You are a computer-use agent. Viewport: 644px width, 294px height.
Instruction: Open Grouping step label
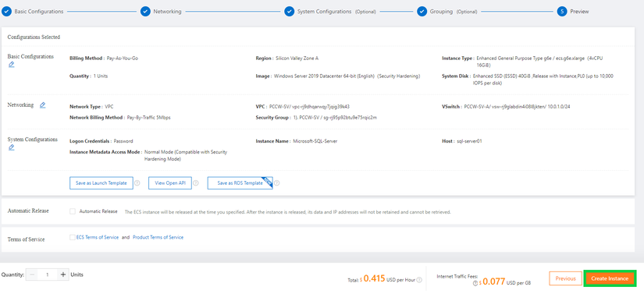tap(441, 12)
